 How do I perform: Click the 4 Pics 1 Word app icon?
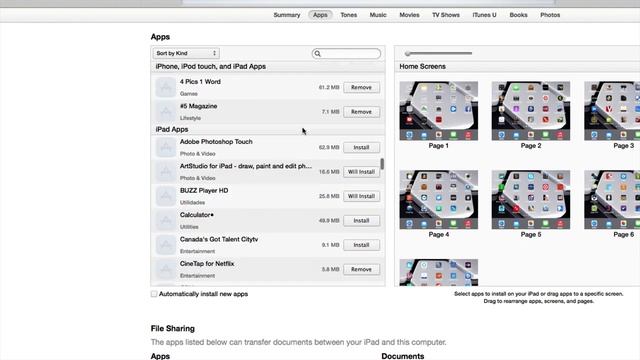(x=166, y=87)
